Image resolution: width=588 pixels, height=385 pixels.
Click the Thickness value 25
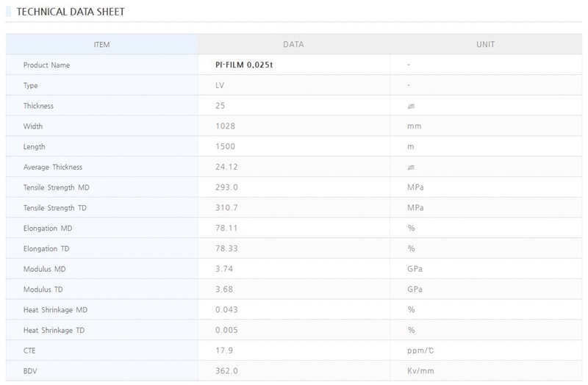220,106
